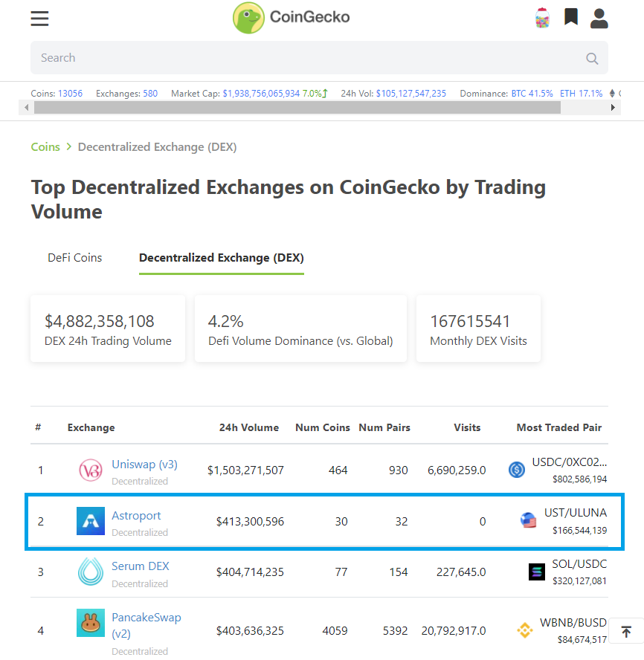Click the # rank column header

(x=38, y=427)
